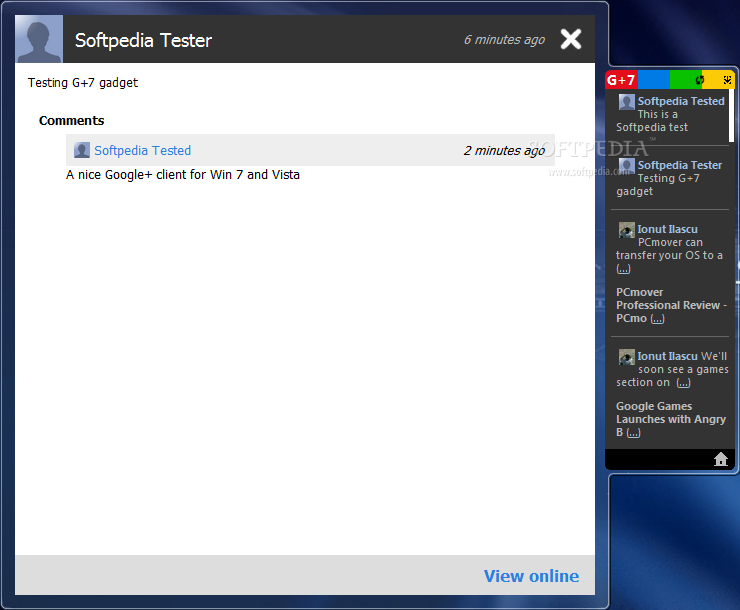
Task: Click the 'Softpedia Tester' title in the flyout header
Action: point(143,41)
